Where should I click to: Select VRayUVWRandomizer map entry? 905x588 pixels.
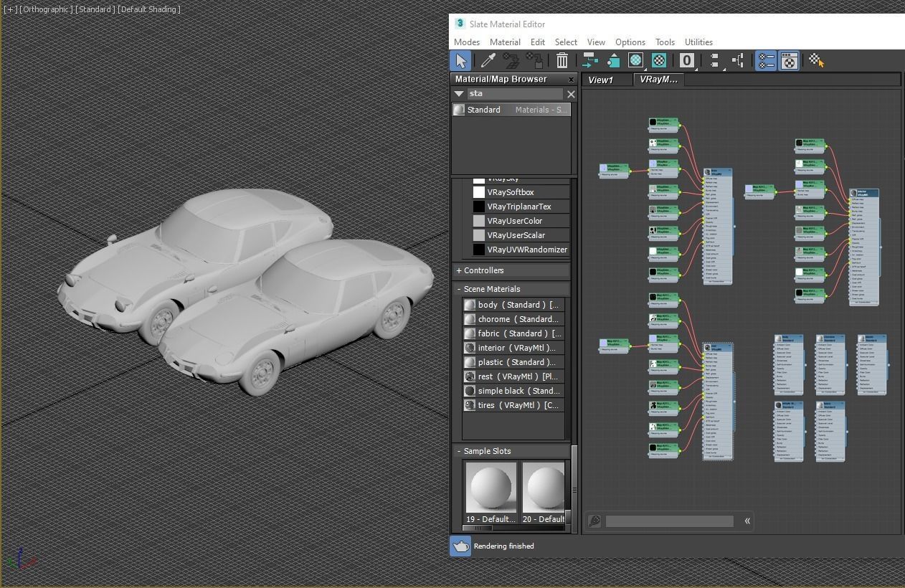pos(521,250)
